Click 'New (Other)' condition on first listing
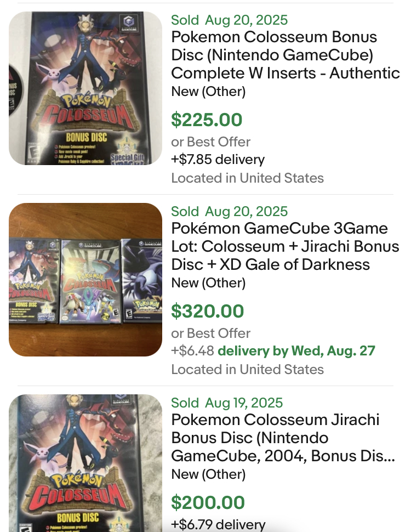The height and width of the screenshot is (532, 411). point(209,91)
